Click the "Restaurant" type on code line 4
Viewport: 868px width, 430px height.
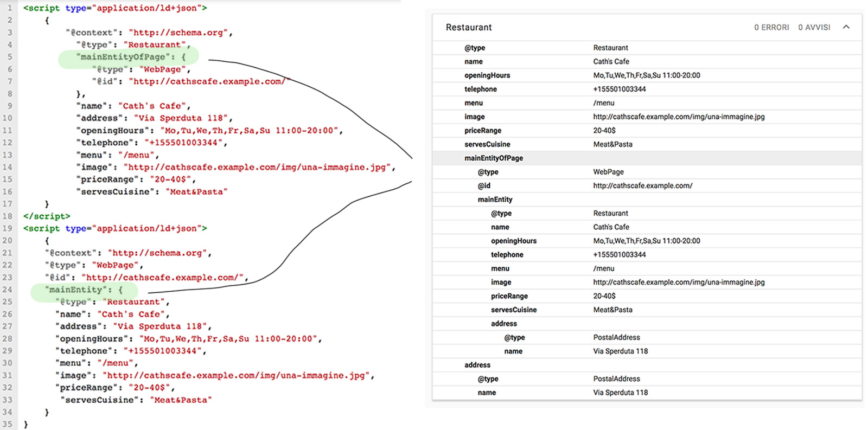pos(155,44)
